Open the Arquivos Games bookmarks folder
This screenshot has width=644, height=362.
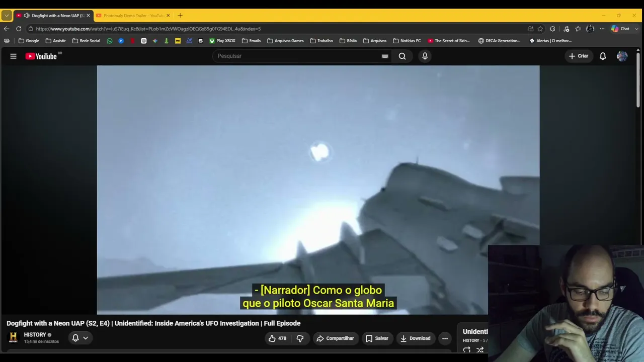click(x=285, y=41)
